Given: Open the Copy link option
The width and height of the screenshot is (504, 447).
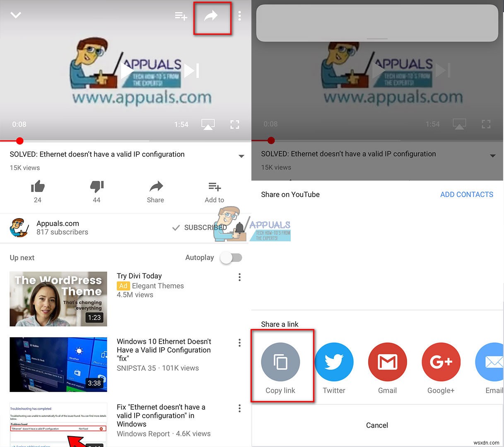Looking at the screenshot, I should (x=281, y=361).
